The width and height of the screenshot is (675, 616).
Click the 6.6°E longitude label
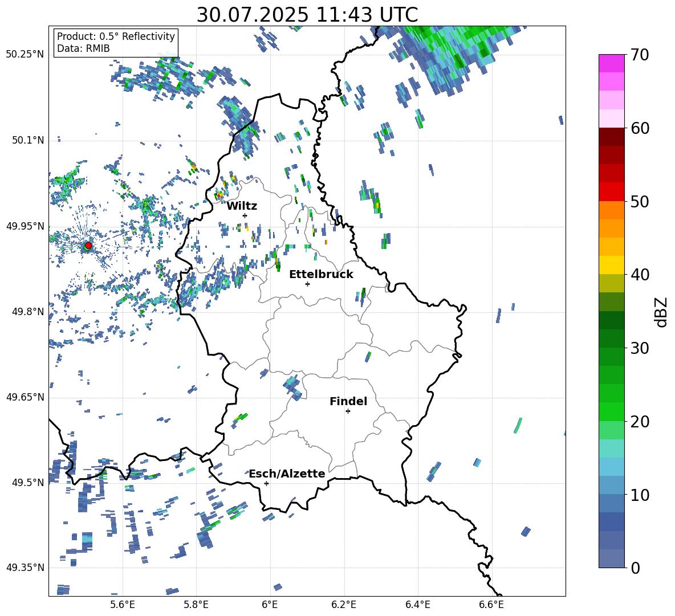(x=491, y=605)
